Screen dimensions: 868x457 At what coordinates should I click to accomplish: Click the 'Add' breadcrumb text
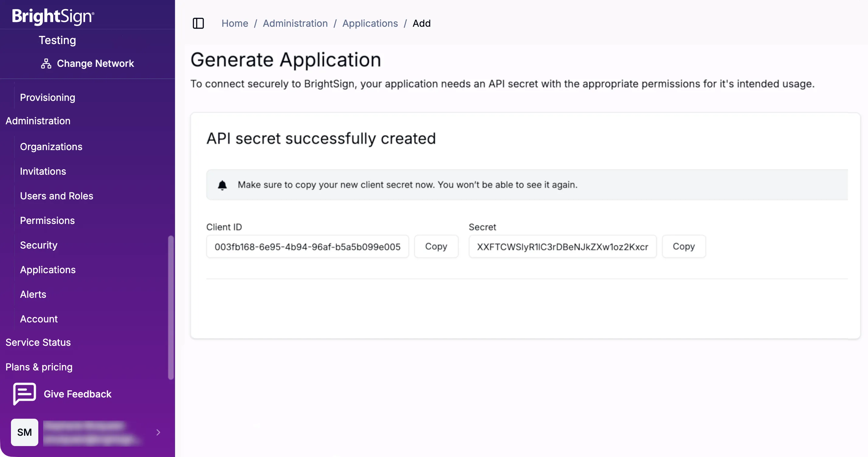click(422, 23)
